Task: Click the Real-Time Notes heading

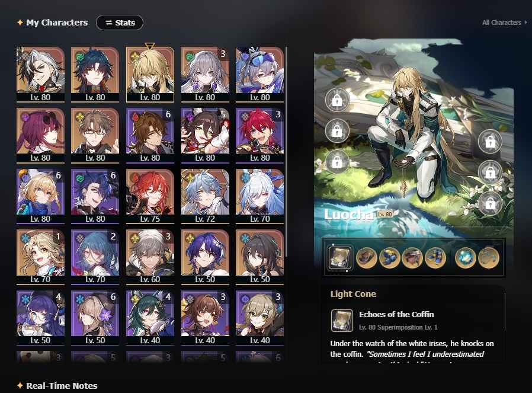Action: (x=62, y=386)
